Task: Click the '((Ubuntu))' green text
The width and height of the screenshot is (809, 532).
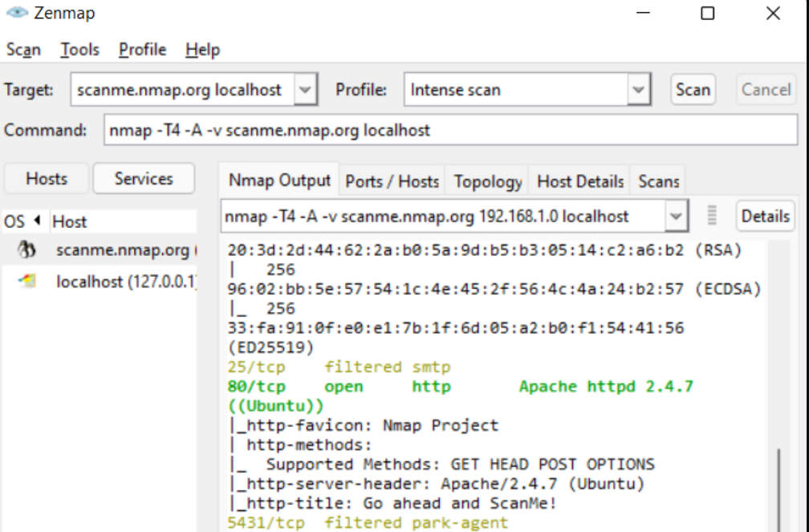Action: (x=275, y=406)
